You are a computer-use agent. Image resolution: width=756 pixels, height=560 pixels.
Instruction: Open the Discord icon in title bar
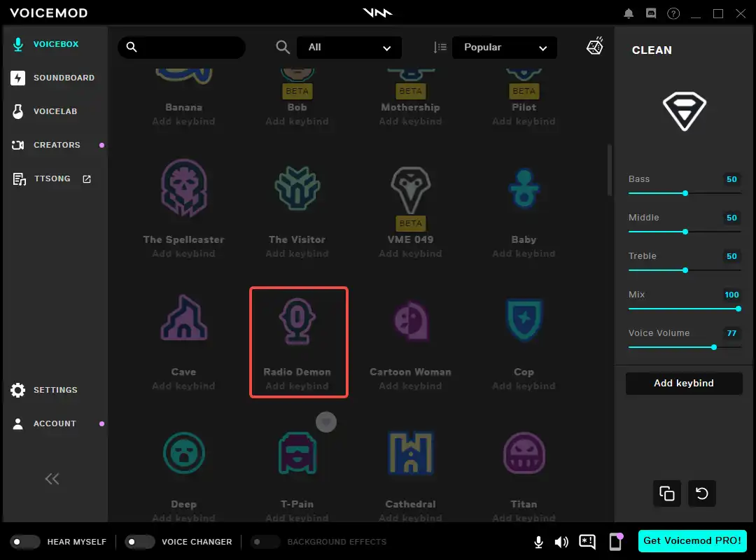click(x=651, y=13)
